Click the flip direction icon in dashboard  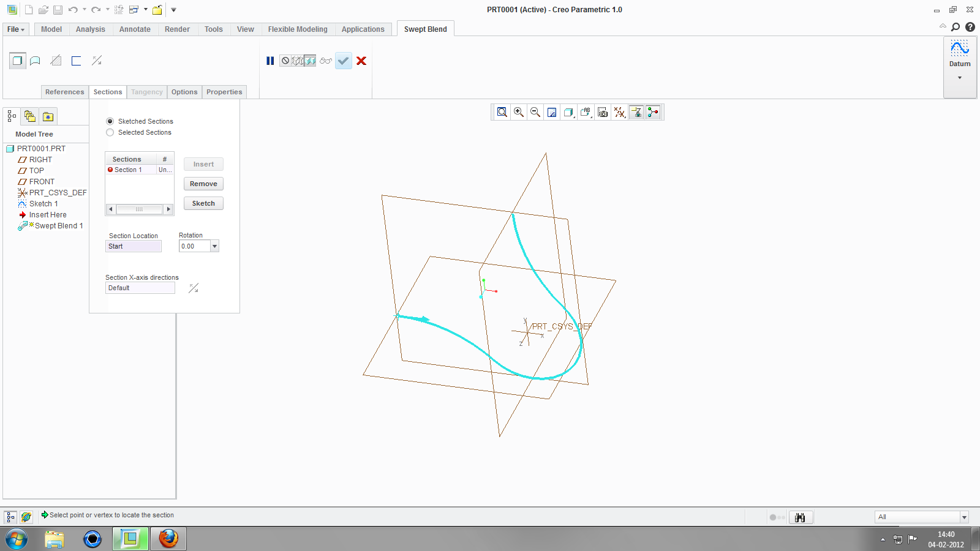(x=97, y=61)
